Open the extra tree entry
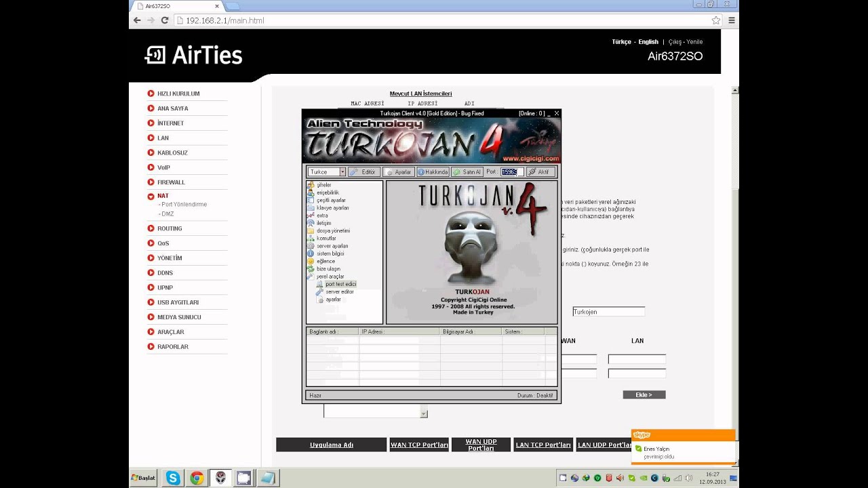Image resolution: width=868 pixels, height=488 pixels. click(322, 216)
